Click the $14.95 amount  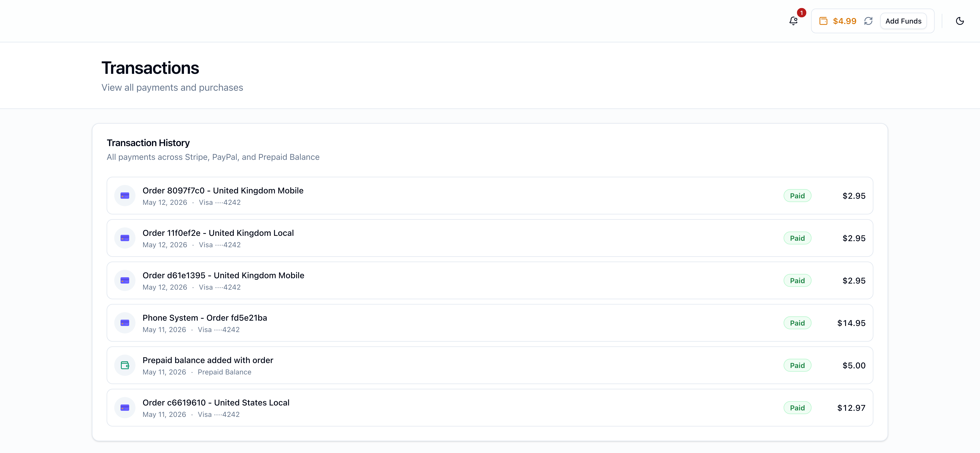[x=851, y=323]
